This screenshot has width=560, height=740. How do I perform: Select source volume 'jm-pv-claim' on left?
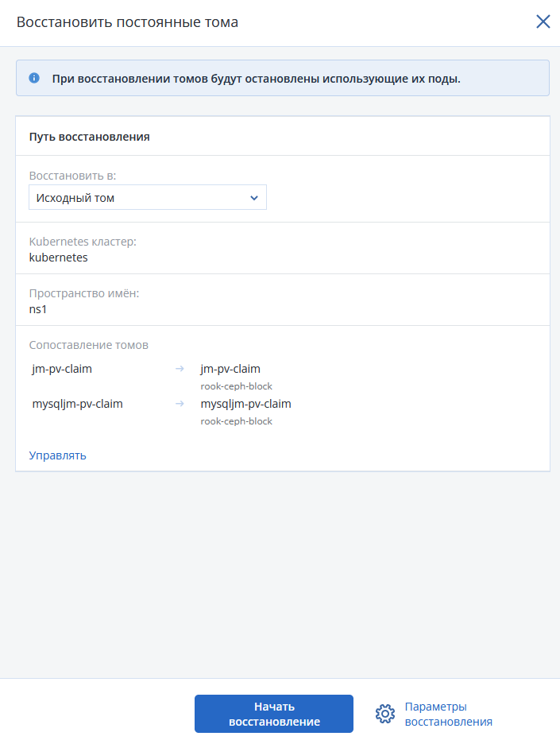click(x=62, y=369)
